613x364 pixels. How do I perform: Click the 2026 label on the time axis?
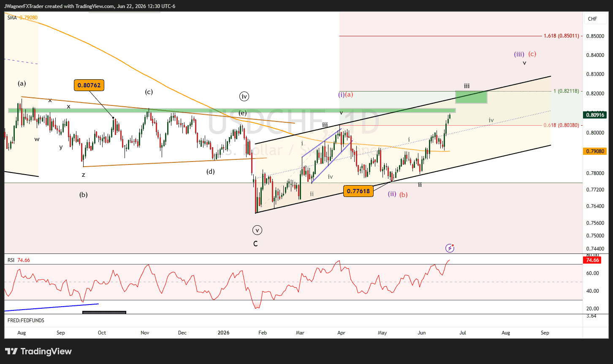[223, 333]
